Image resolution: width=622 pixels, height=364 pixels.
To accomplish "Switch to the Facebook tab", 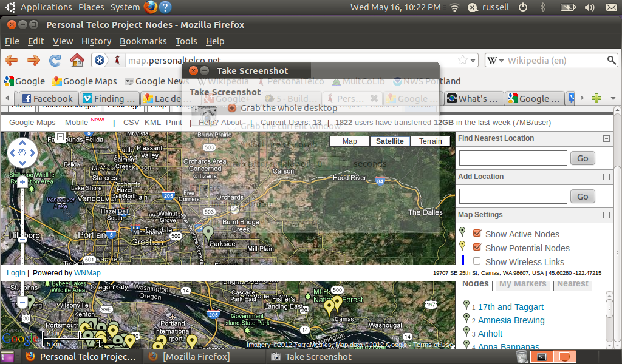I will (x=47, y=98).
